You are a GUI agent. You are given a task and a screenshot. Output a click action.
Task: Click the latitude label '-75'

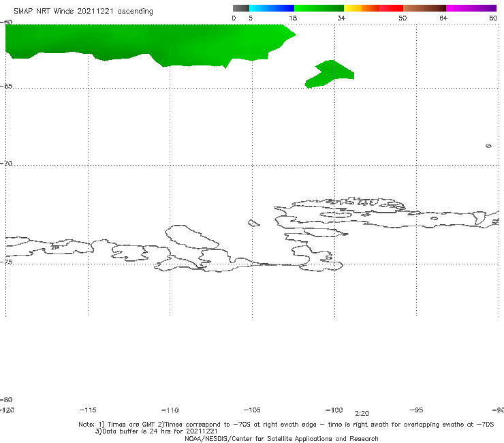coord(6,262)
